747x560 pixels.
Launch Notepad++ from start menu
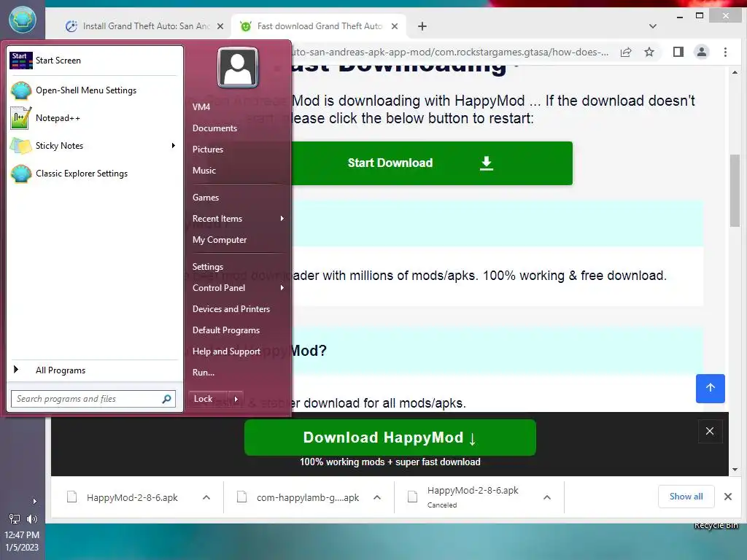(94, 118)
